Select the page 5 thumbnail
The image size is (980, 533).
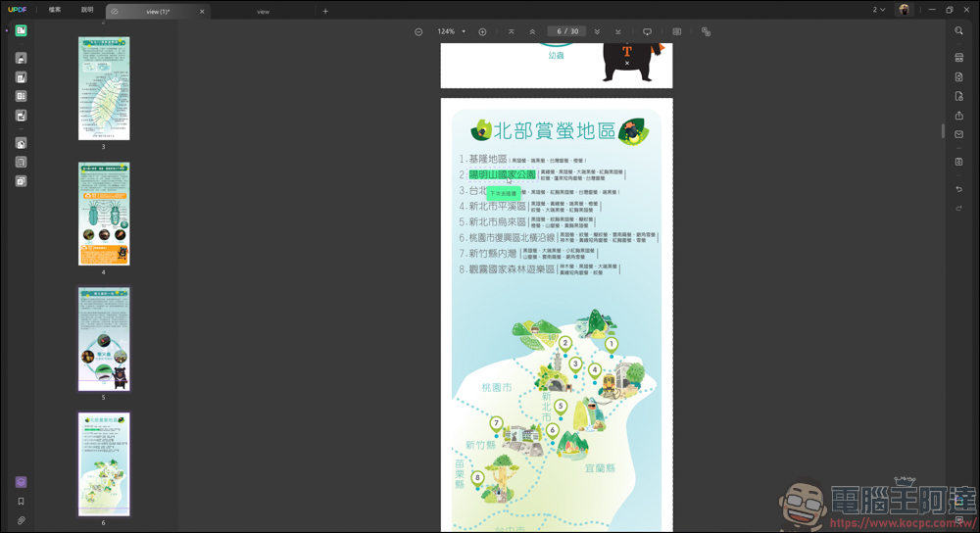coord(104,339)
